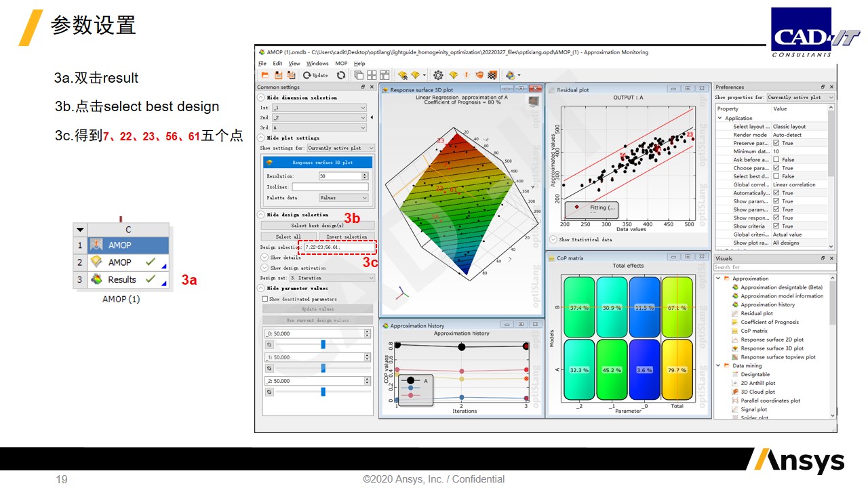868x488 pixels.
Task: Toggle Show deactivated parameters checkbox
Action: pyautogui.click(x=265, y=299)
